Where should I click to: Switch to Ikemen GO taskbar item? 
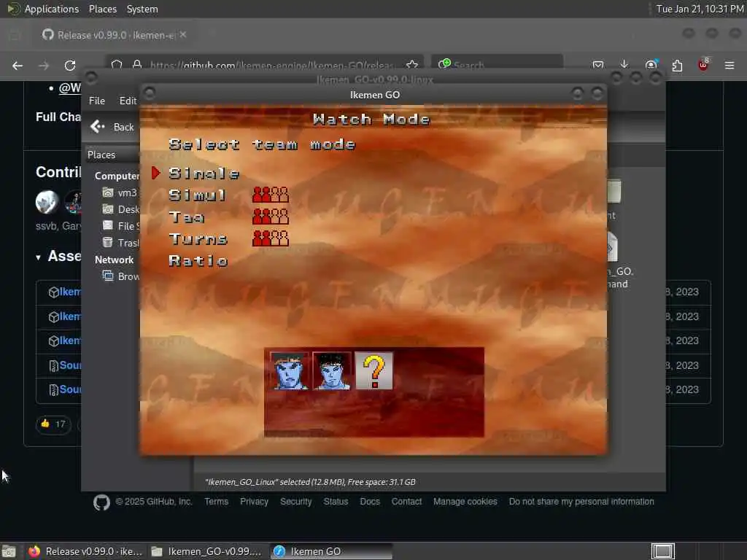click(x=331, y=551)
